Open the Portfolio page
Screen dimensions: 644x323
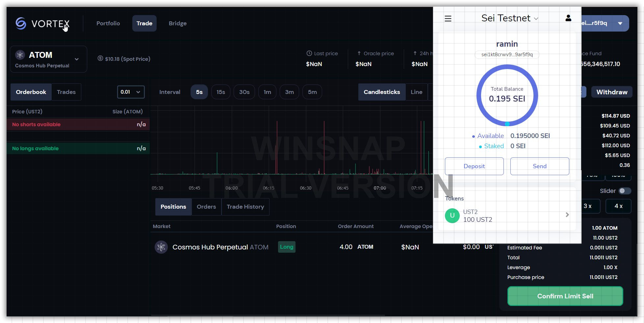[x=108, y=23]
